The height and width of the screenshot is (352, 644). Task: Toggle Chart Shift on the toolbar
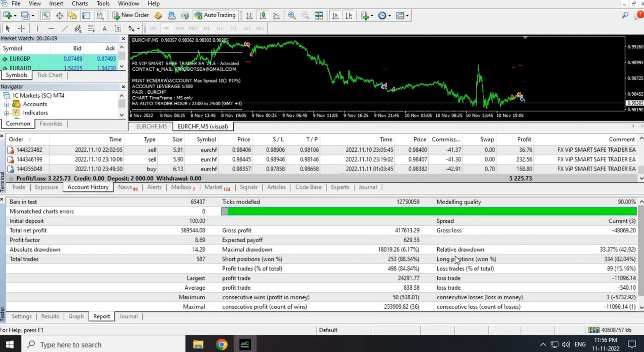349,16
